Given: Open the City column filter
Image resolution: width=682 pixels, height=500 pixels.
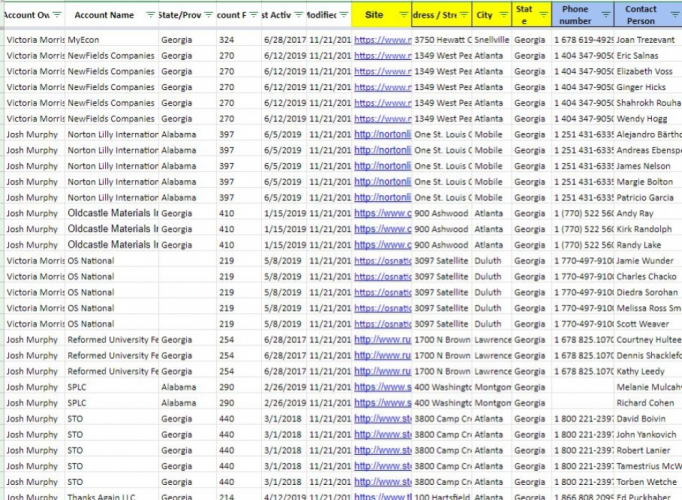Looking at the screenshot, I should pos(503,15).
